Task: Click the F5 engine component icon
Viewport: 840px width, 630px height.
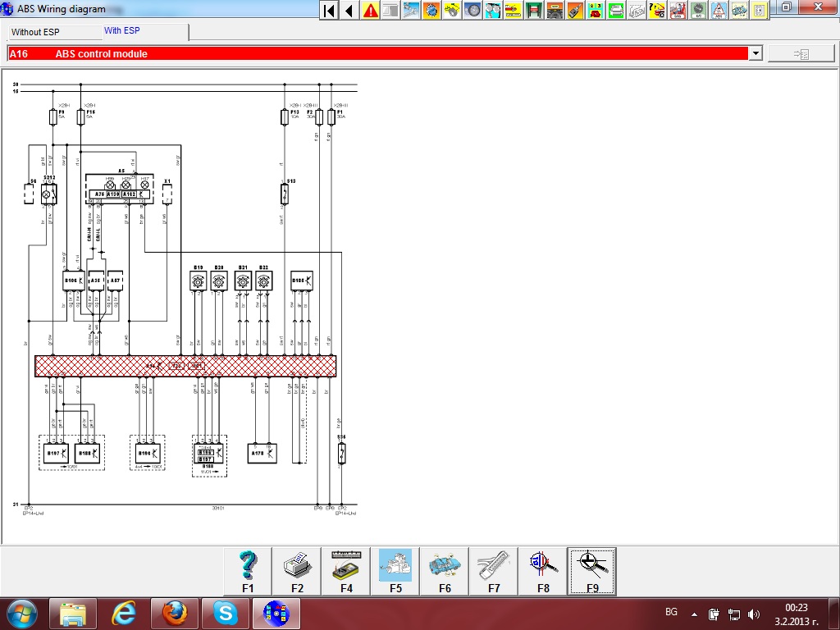Action: (395, 571)
